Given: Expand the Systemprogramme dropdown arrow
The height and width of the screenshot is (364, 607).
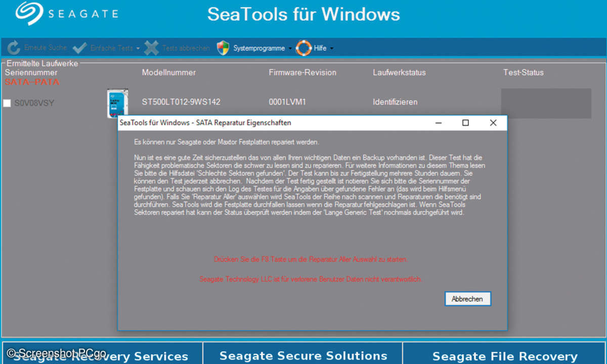Looking at the screenshot, I should (x=290, y=49).
